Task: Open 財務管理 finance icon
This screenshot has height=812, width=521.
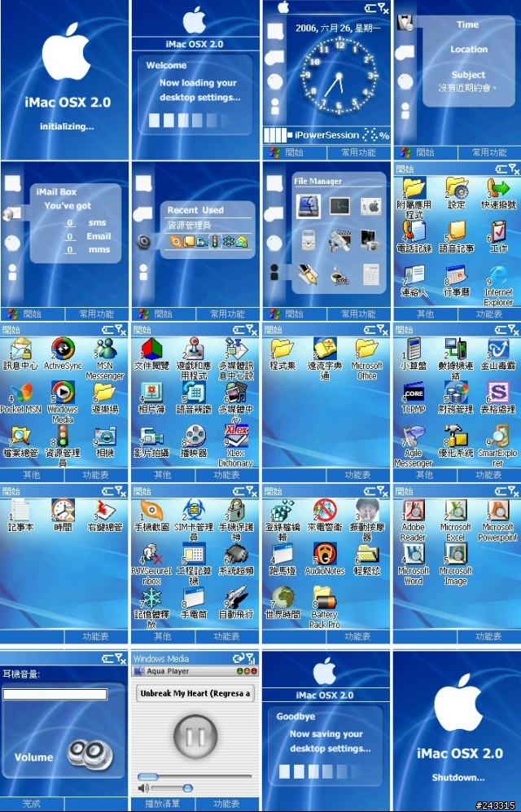Action: point(457,393)
